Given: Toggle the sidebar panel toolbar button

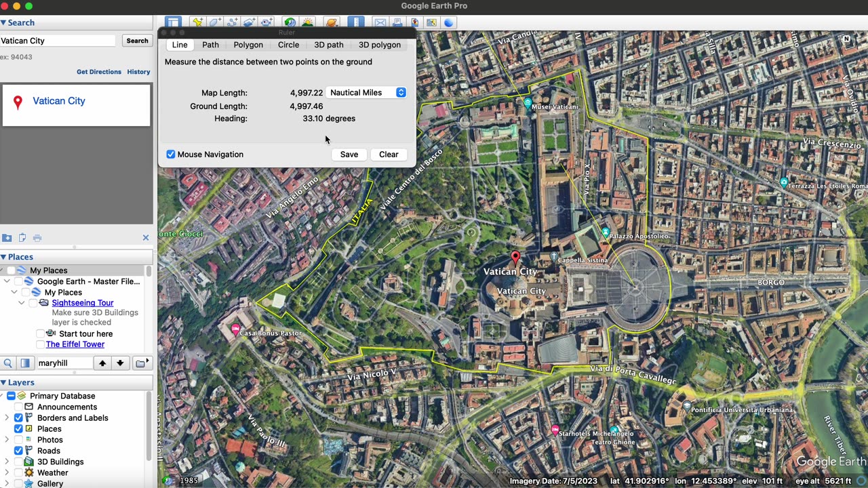Looking at the screenshot, I should click(x=174, y=22).
